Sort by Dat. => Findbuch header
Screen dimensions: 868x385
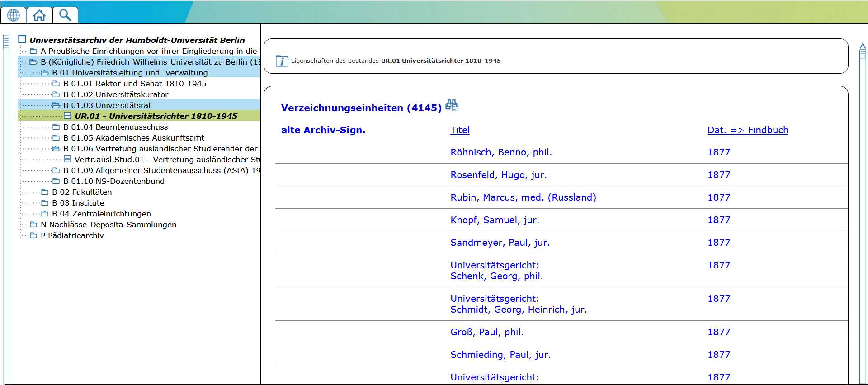pos(748,130)
